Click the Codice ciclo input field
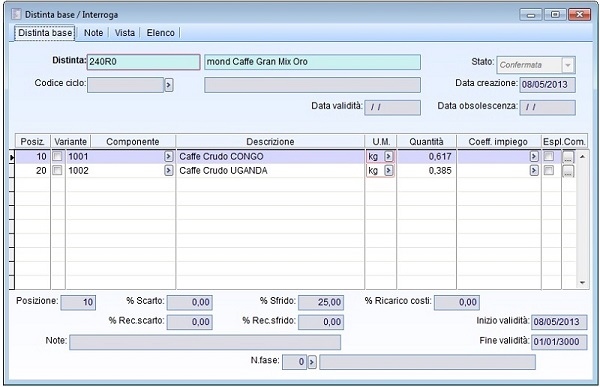Viewport: 600px width, 387px height. [x=126, y=85]
